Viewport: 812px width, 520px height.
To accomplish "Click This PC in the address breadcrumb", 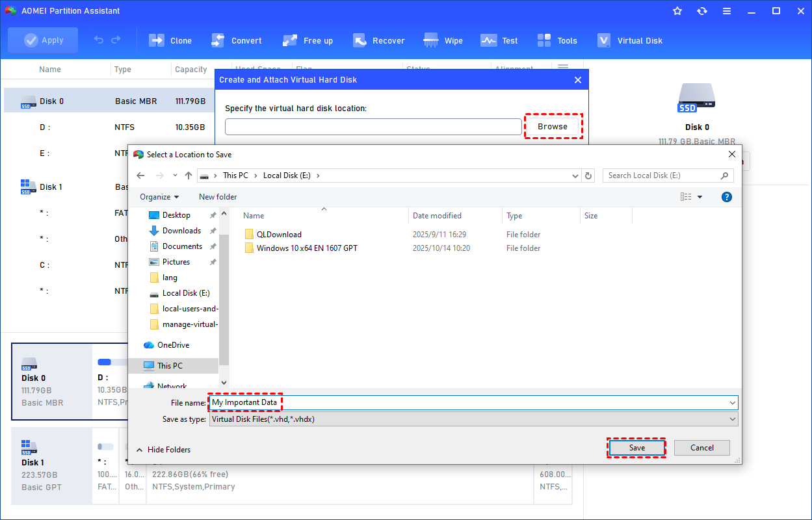I will 235,175.
